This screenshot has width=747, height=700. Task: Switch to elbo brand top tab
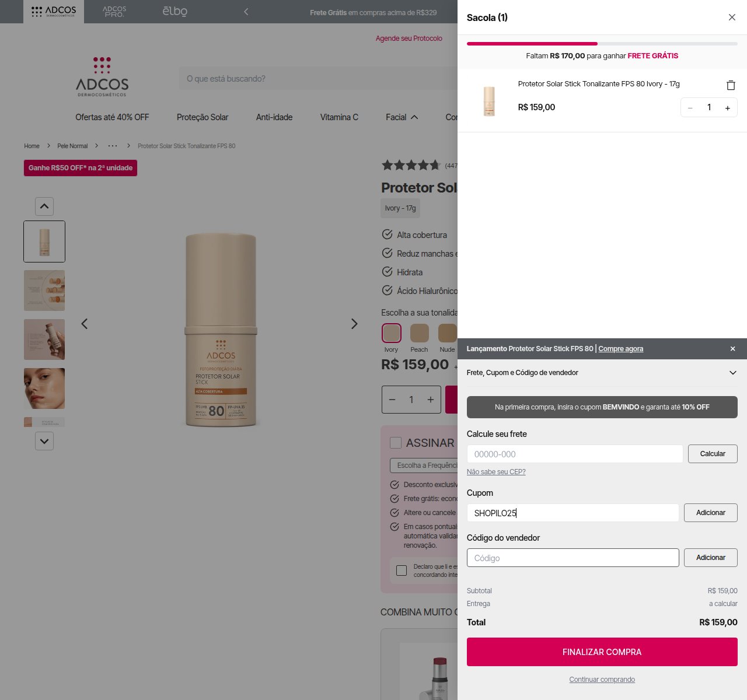click(175, 12)
